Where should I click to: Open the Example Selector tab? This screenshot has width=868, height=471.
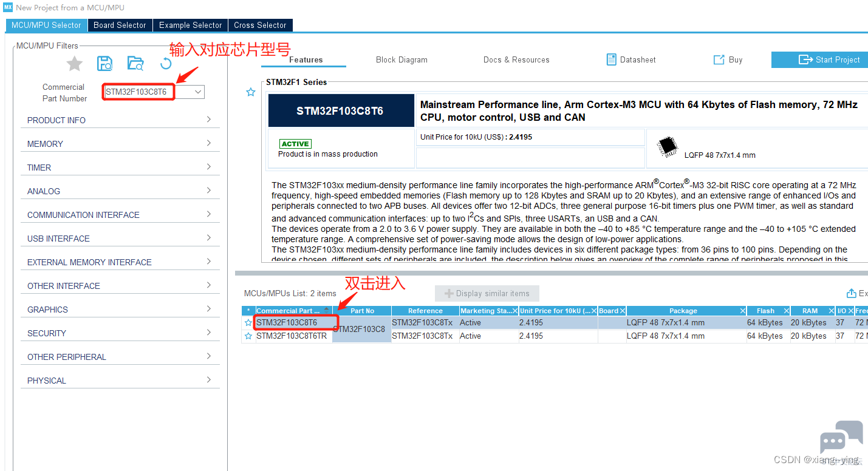click(x=190, y=25)
